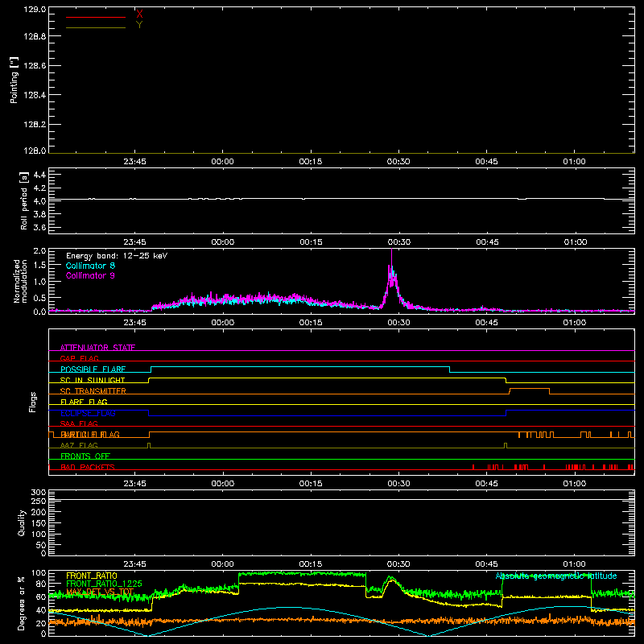
Task: Select the magenta 'Collimator 9' legend entry
Action: click(x=90, y=275)
